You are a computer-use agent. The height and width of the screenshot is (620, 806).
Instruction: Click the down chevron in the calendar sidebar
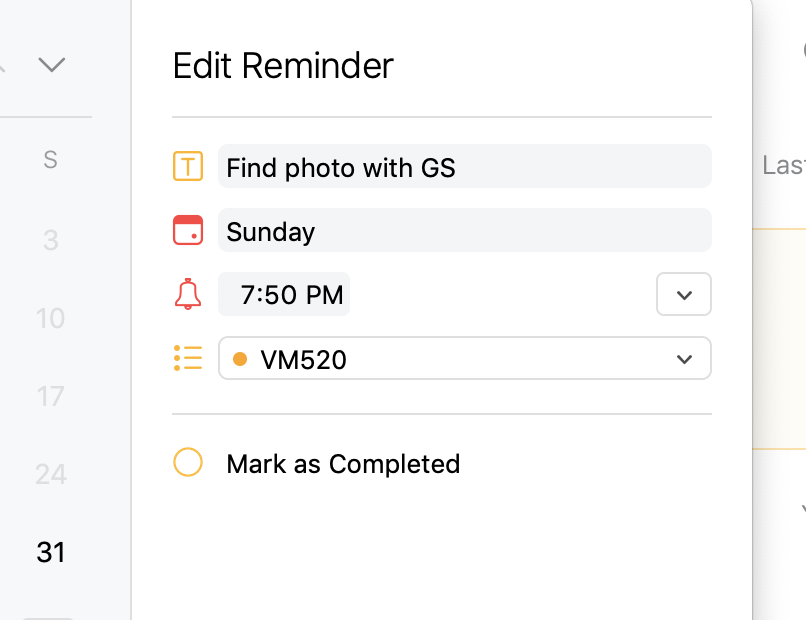[x=52, y=65]
